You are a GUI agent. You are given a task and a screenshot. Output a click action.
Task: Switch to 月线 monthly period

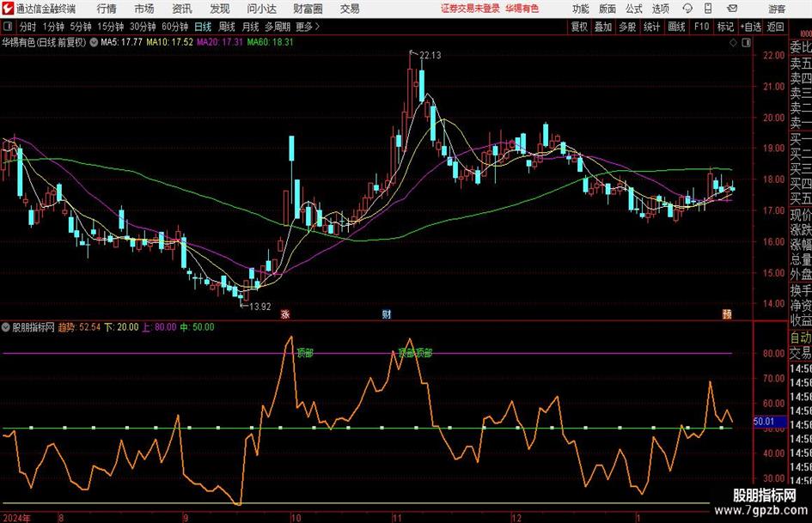[250, 27]
